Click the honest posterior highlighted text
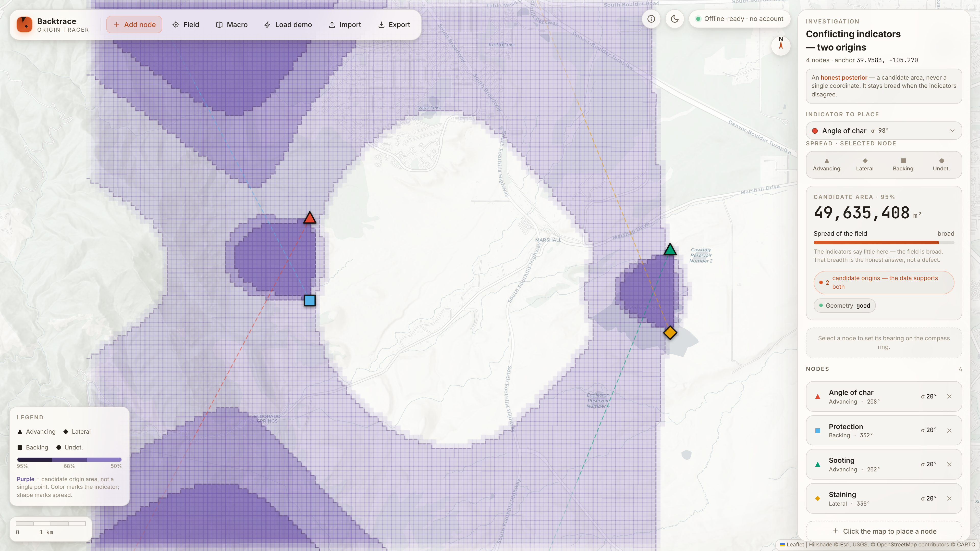The height and width of the screenshot is (551, 980). [844, 78]
